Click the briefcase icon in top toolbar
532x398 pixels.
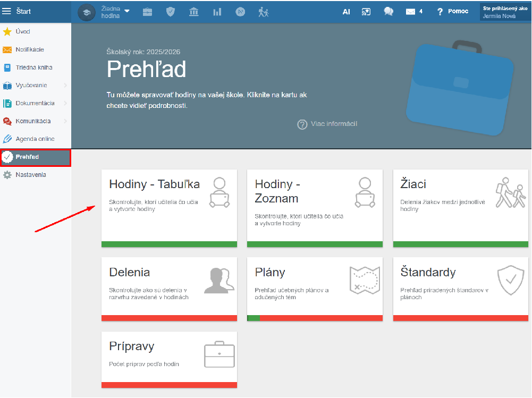147,12
